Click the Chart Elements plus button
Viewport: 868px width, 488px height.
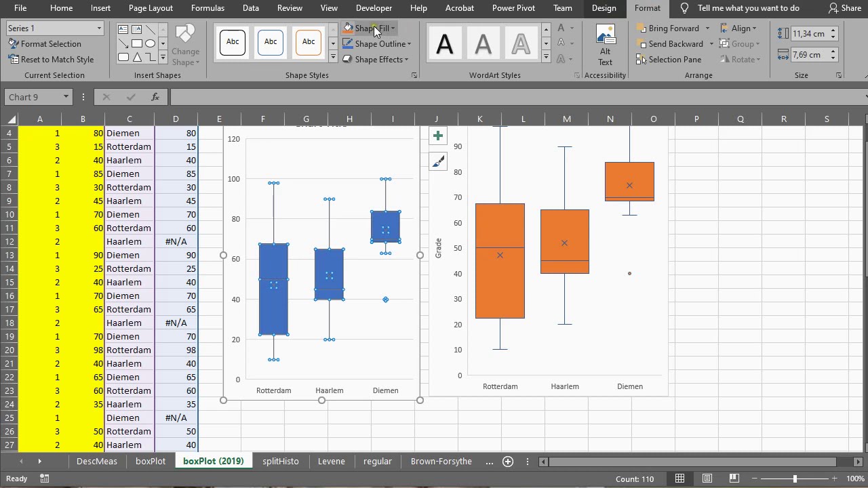(x=438, y=136)
